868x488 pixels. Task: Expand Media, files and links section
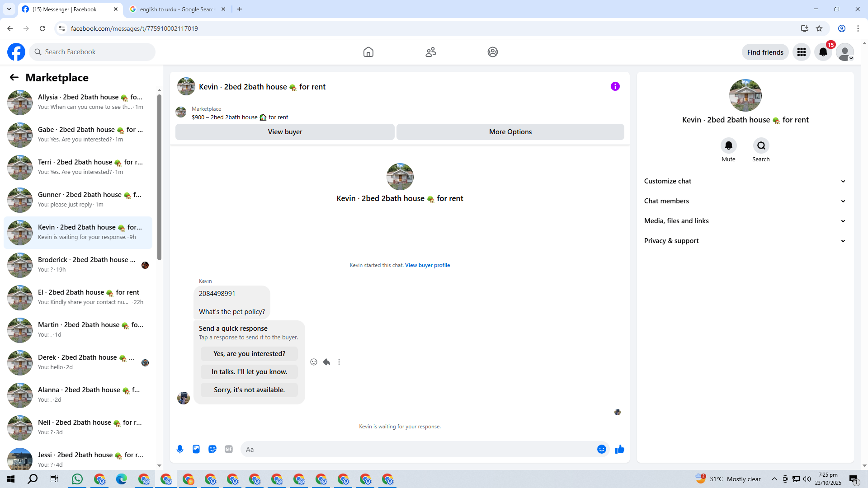tap(745, 221)
